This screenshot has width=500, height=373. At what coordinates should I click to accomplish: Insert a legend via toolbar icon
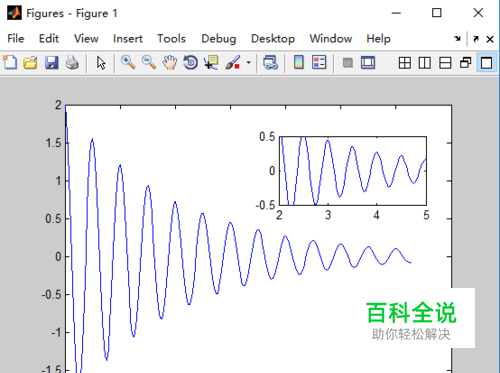click(319, 63)
